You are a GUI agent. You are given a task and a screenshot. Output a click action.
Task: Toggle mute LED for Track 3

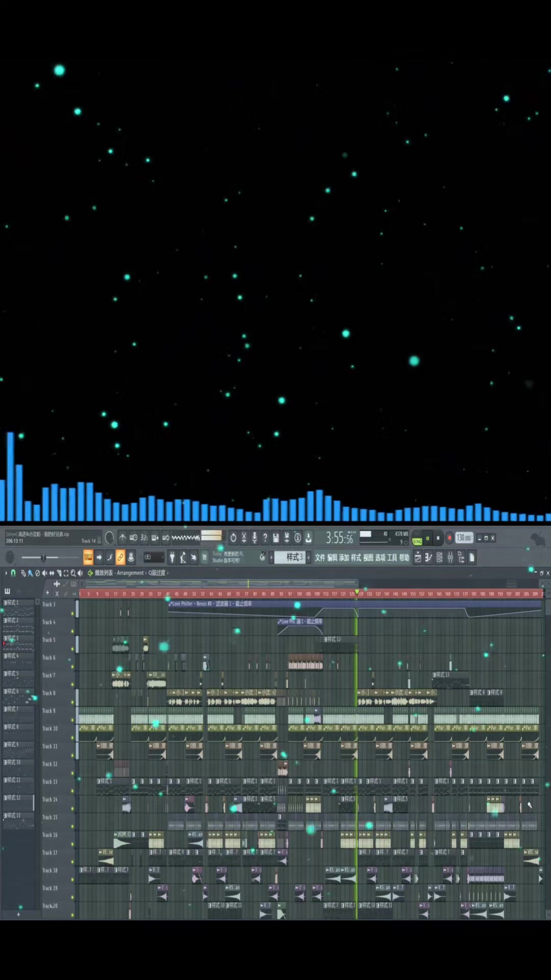(x=72, y=614)
